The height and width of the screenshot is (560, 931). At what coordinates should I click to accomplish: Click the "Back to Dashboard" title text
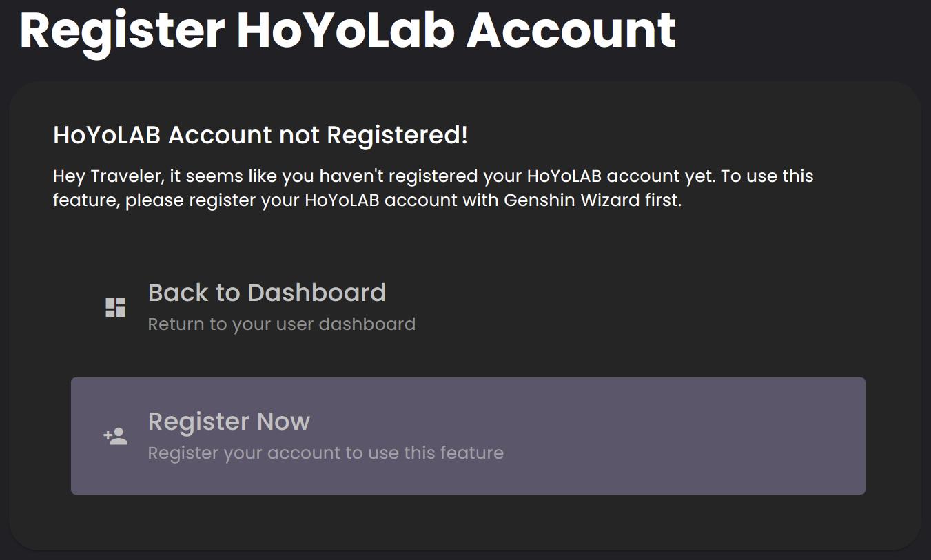pyautogui.click(x=267, y=293)
